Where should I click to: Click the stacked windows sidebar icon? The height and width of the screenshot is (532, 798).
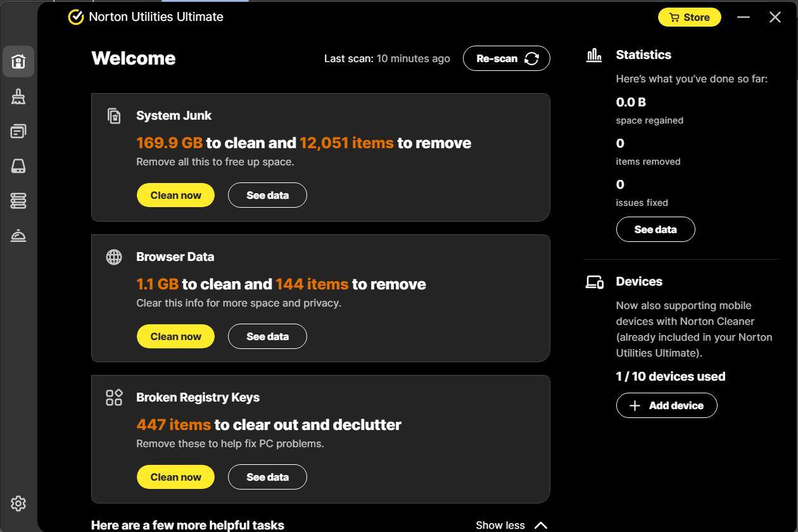pos(18,131)
